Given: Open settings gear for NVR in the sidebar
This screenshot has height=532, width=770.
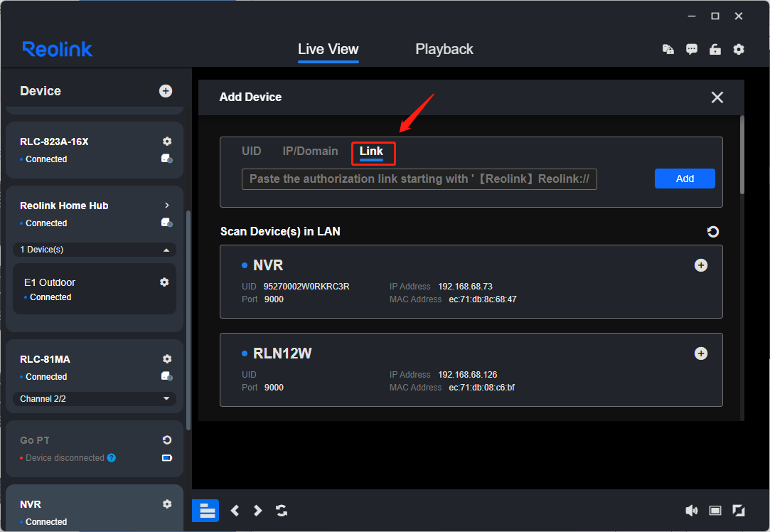Looking at the screenshot, I should (x=167, y=504).
